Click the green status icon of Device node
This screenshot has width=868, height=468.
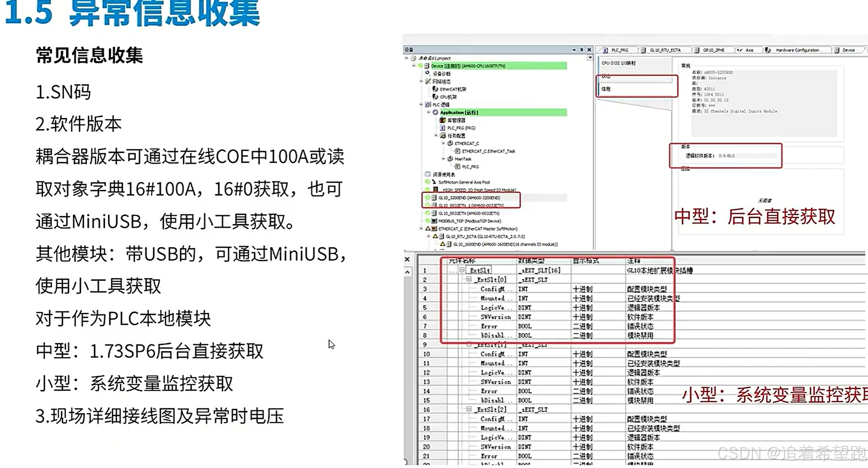(420, 66)
